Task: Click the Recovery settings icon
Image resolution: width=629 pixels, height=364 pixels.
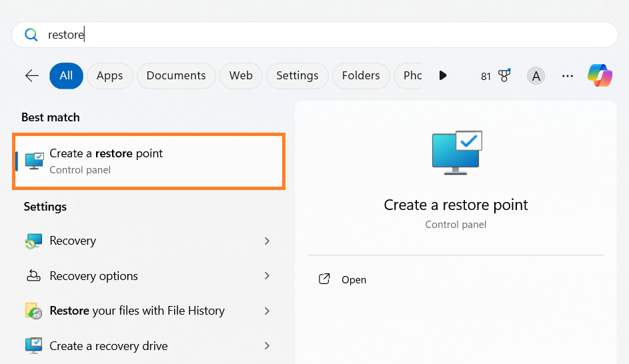Action: [x=33, y=241]
